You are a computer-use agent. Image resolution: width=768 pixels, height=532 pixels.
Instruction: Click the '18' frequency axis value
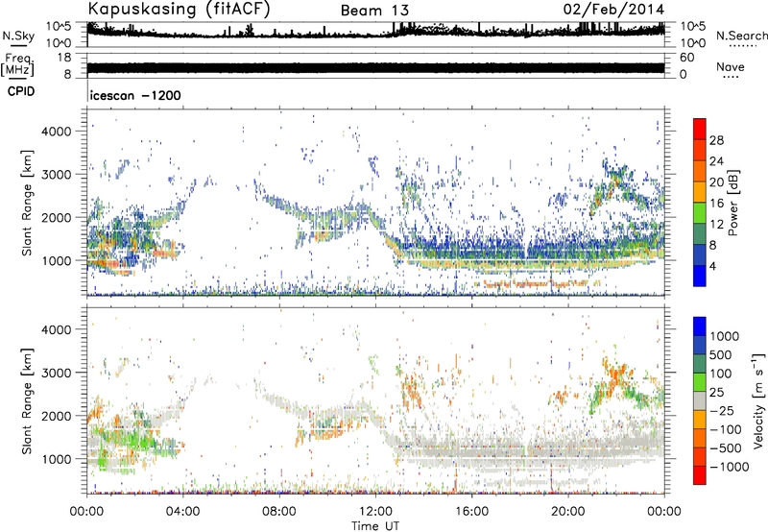(x=64, y=58)
